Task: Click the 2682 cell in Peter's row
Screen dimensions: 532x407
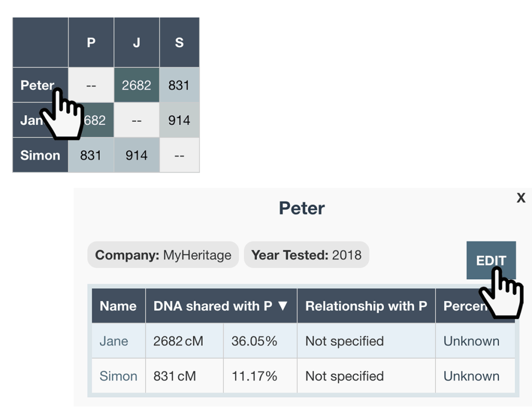Action: (136, 85)
